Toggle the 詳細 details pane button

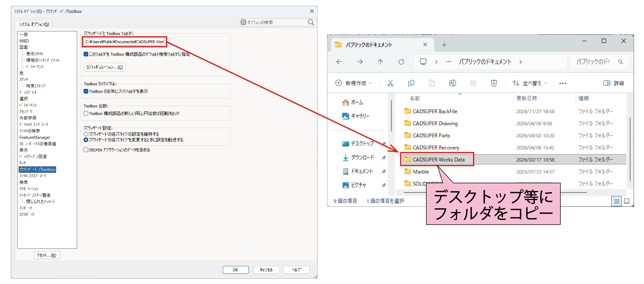click(x=613, y=83)
